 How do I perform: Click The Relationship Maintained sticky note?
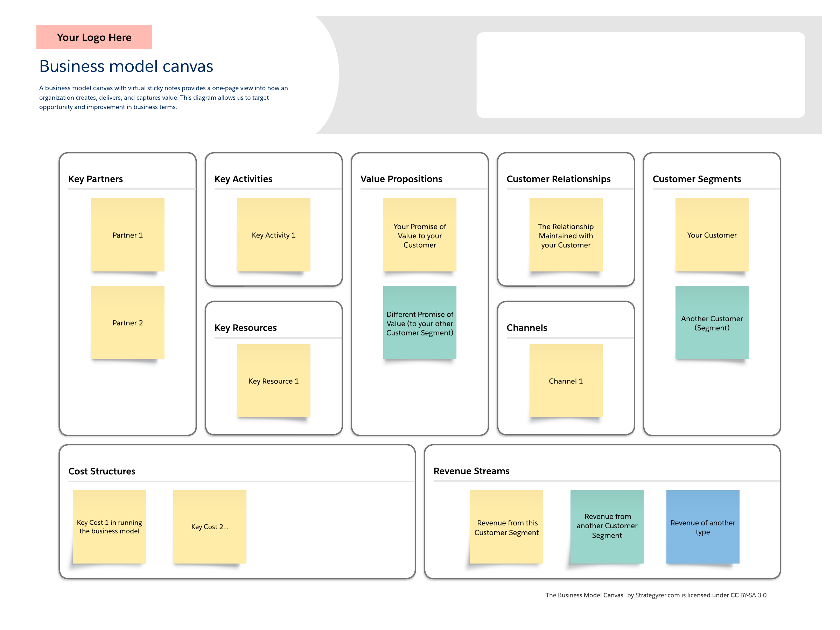point(566,234)
